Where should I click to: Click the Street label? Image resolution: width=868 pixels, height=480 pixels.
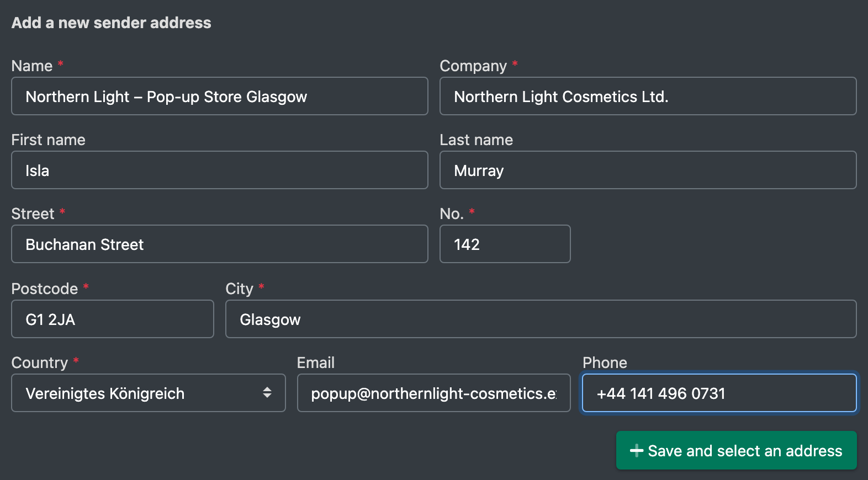[33, 214]
